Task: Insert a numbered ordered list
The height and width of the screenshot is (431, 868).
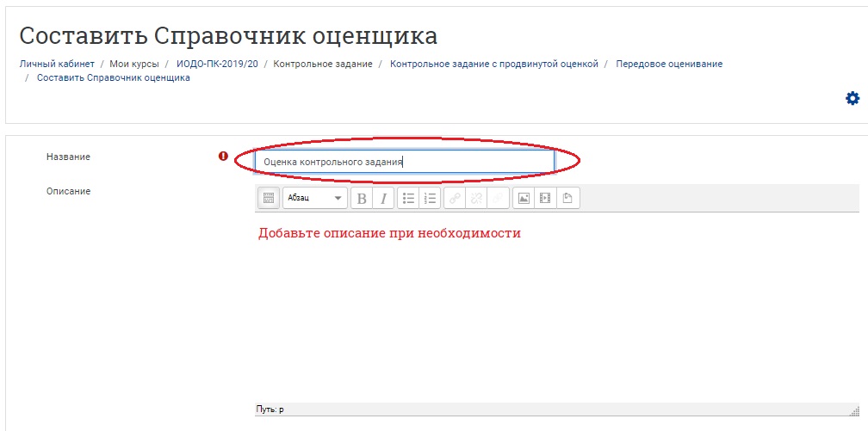Action: tap(430, 198)
